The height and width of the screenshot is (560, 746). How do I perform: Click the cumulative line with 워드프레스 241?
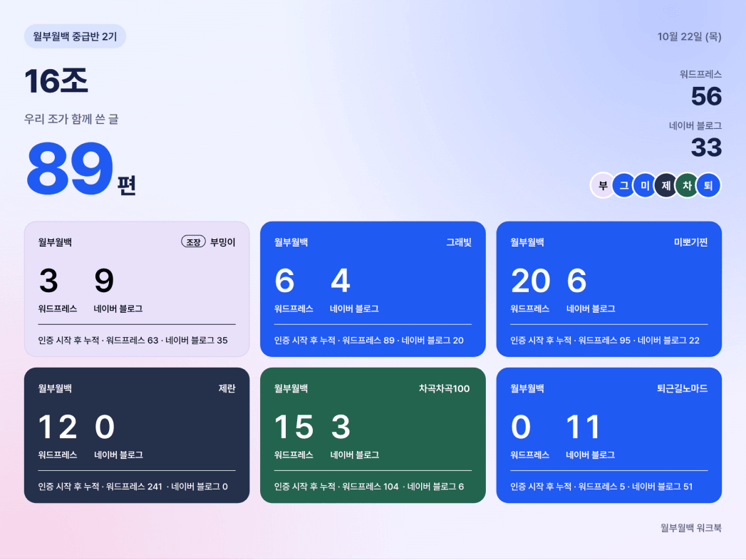(x=133, y=486)
